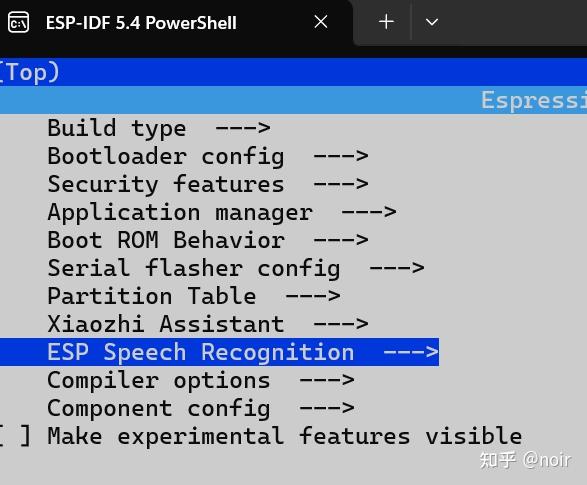The height and width of the screenshot is (485, 587).
Task: Open the Build type submenu
Action: click(159, 128)
